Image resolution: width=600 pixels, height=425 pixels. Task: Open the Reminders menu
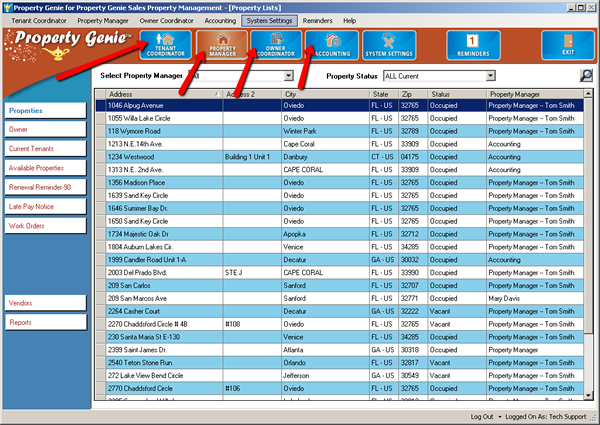click(318, 21)
